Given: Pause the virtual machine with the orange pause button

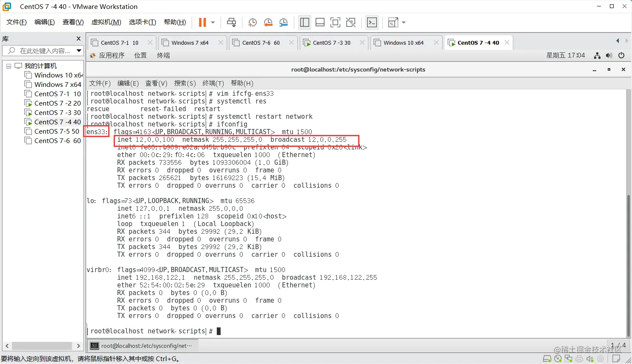Looking at the screenshot, I should tap(202, 22).
